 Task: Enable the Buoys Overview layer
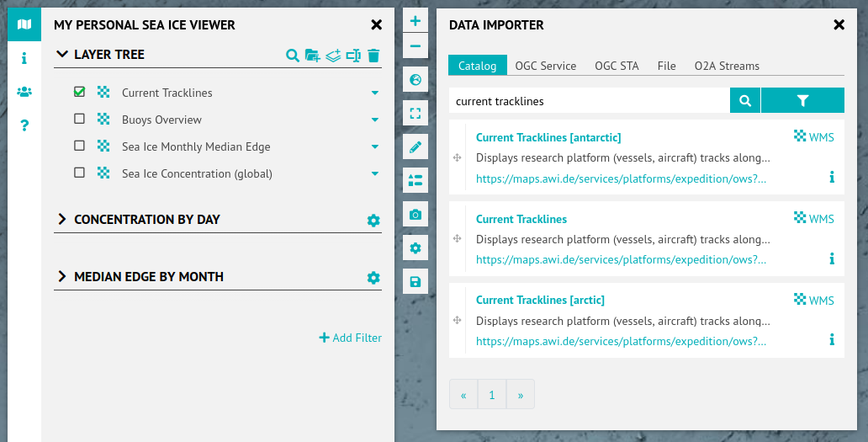point(79,119)
